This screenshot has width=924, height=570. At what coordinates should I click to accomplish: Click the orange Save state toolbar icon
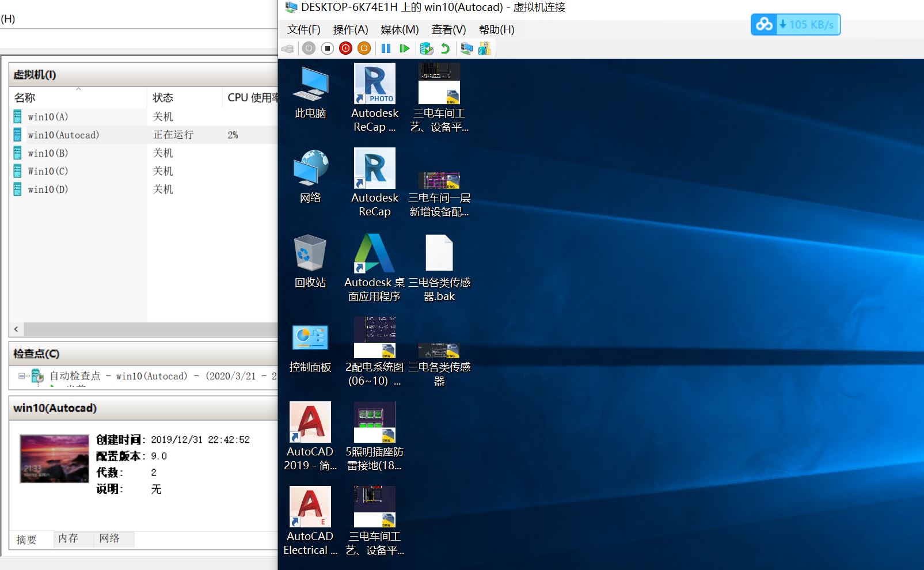pyautogui.click(x=364, y=48)
